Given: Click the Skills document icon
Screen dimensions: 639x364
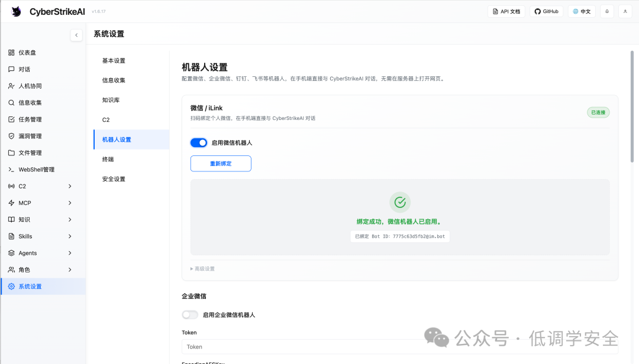Looking at the screenshot, I should coord(11,236).
